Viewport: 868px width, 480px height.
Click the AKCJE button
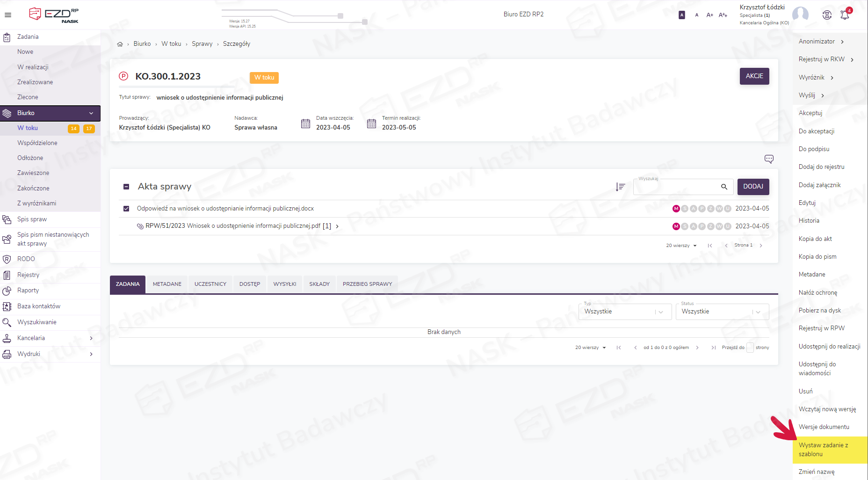(754, 76)
